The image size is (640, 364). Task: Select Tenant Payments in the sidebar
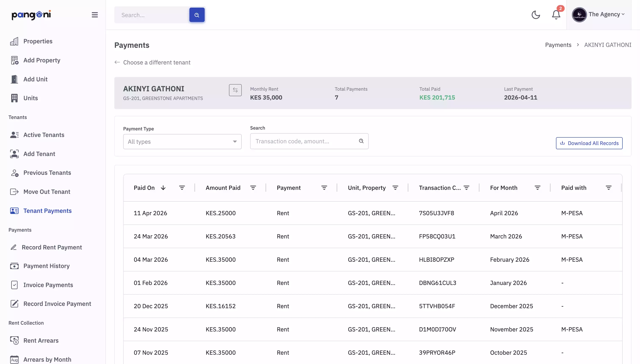(47, 211)
